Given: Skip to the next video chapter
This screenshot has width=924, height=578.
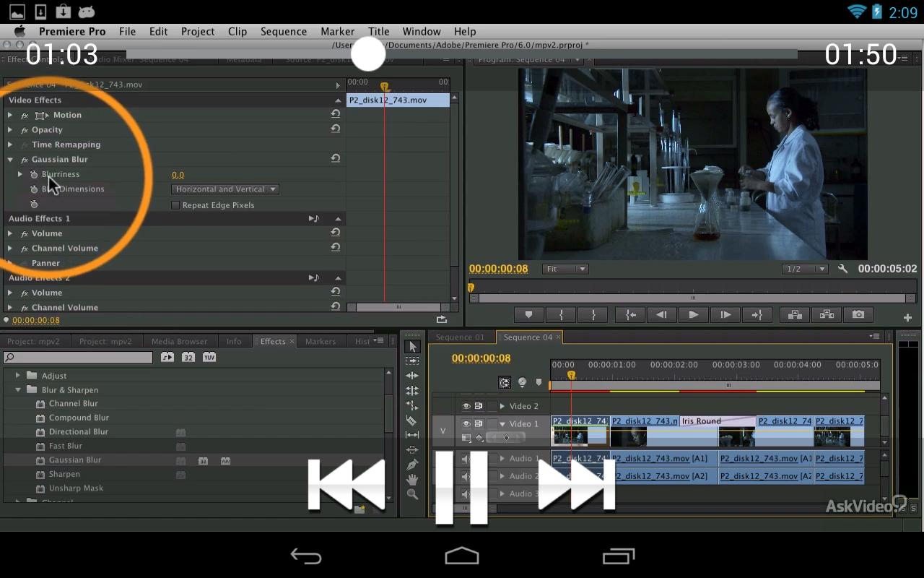Looking at the screenshot, I should pyautogui.click(x=576, y=485).
